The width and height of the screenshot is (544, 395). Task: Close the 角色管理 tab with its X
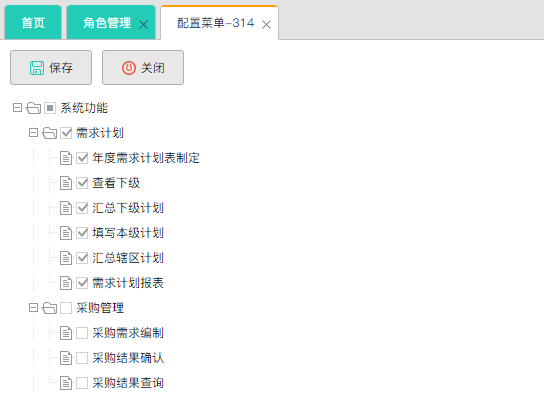[143, 25]
